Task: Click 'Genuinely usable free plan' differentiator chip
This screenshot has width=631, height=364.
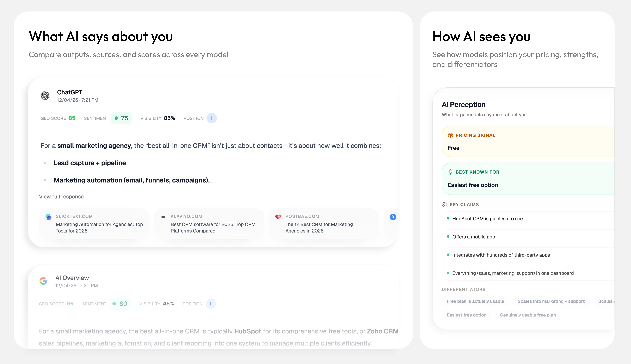Action: [x=528, y=315]
